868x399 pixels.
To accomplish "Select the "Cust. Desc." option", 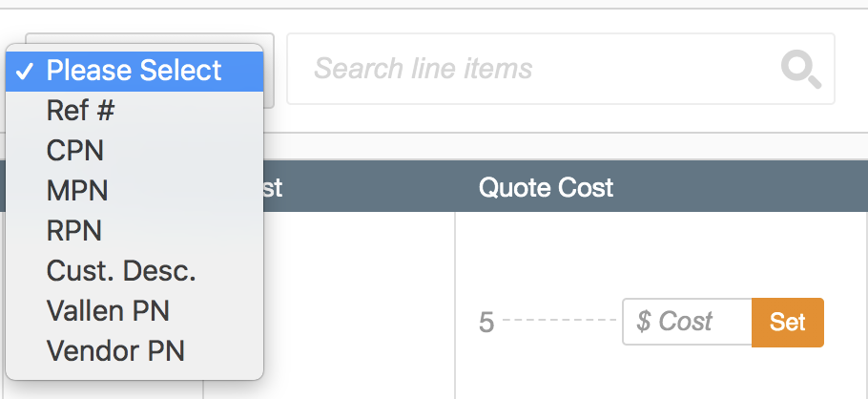I will (121, 271).
